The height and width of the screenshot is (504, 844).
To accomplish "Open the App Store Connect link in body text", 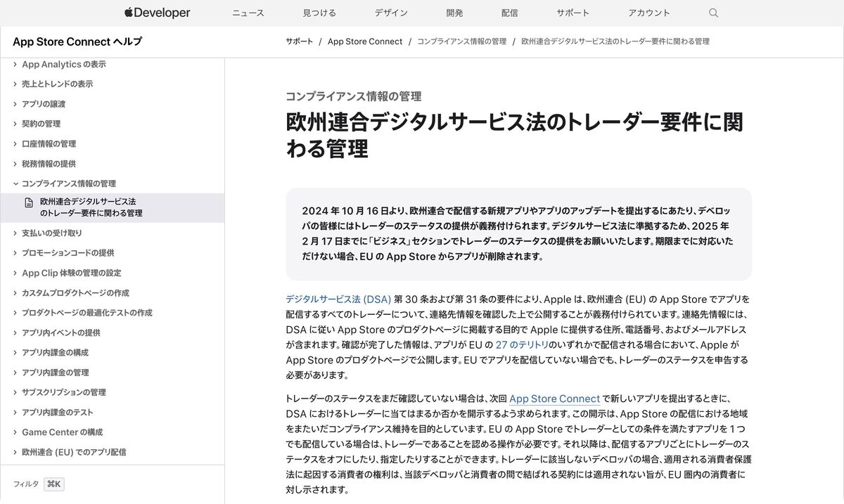I will click(554, 399).
